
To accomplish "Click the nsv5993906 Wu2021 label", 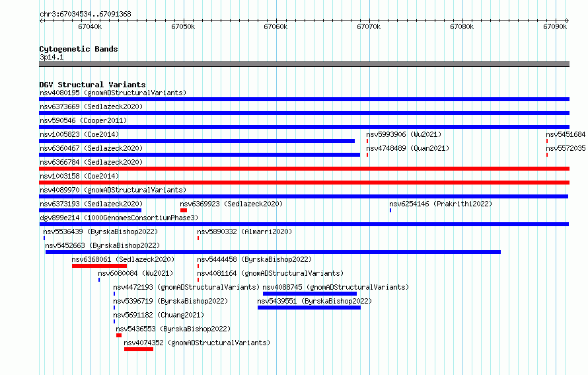I will [x=404, y=134].
